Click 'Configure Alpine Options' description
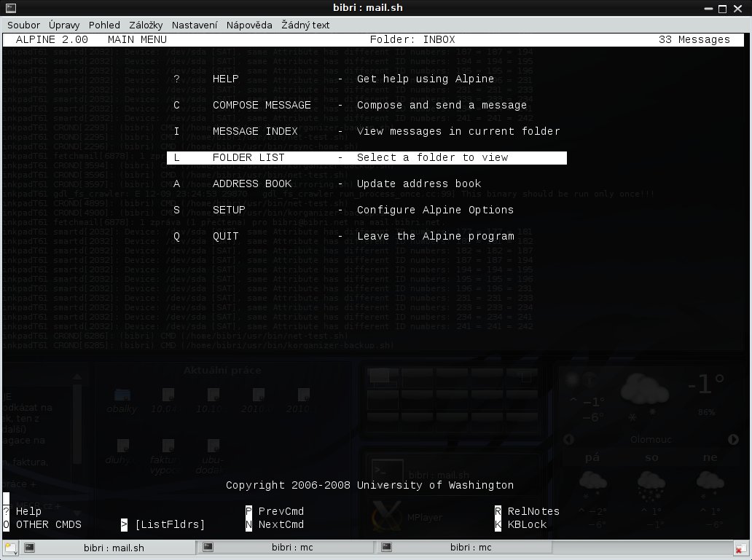This screenshot has width=752, height=560. (x=435, y=210)
